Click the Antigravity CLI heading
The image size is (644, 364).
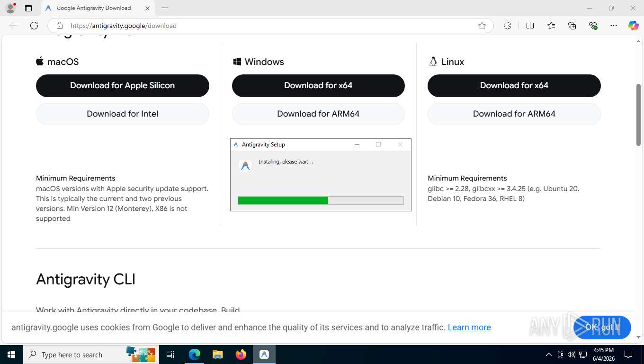tap(86, 279)
